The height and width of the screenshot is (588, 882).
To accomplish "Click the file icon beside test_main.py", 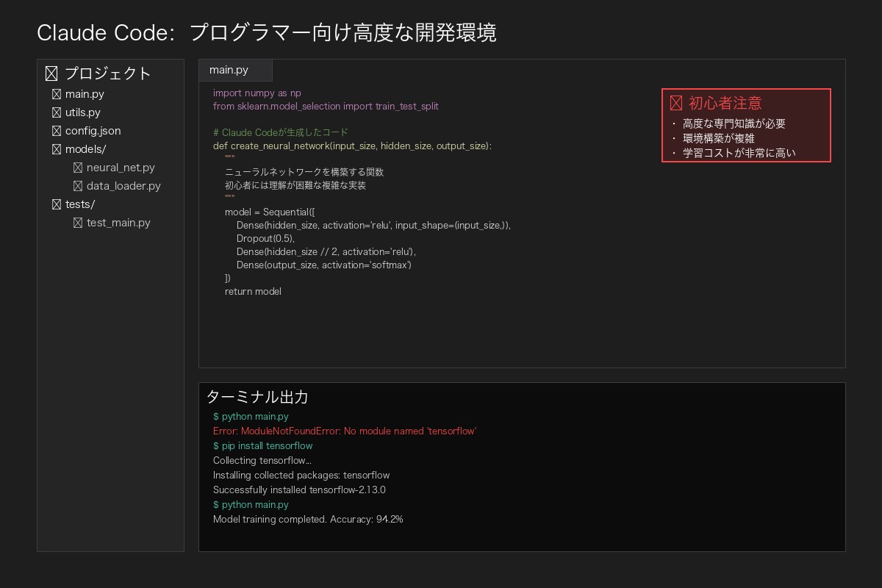I will point(78,223).
